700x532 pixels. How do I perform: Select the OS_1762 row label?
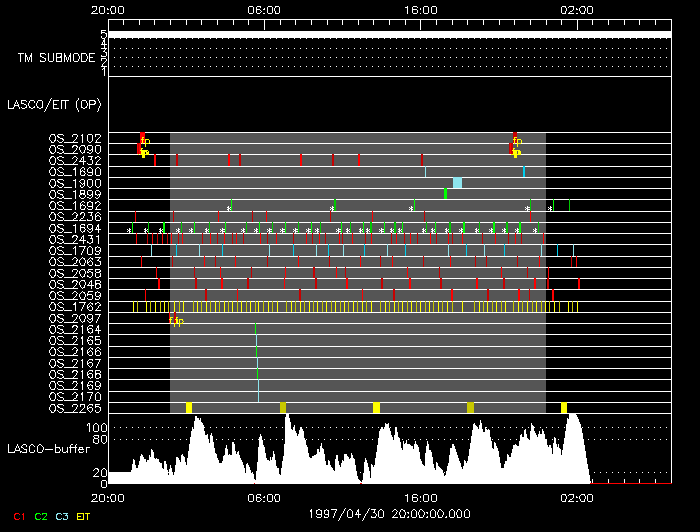tap(74, 307)
